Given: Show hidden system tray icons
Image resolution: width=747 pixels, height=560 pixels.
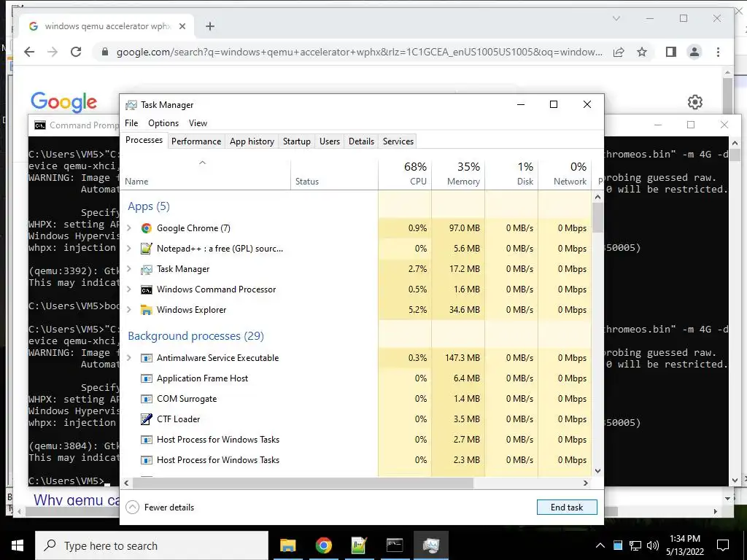Looking at the screenshot, I should [600, 545].
